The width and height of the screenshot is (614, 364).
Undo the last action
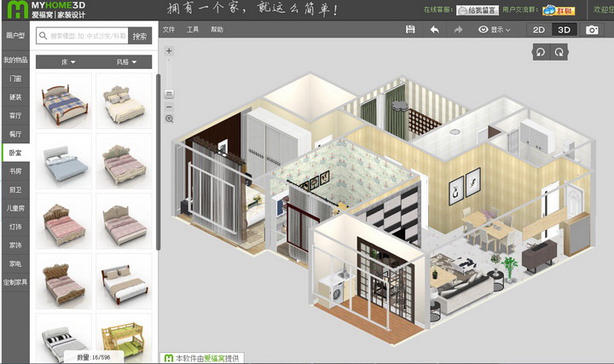point(434,30)
